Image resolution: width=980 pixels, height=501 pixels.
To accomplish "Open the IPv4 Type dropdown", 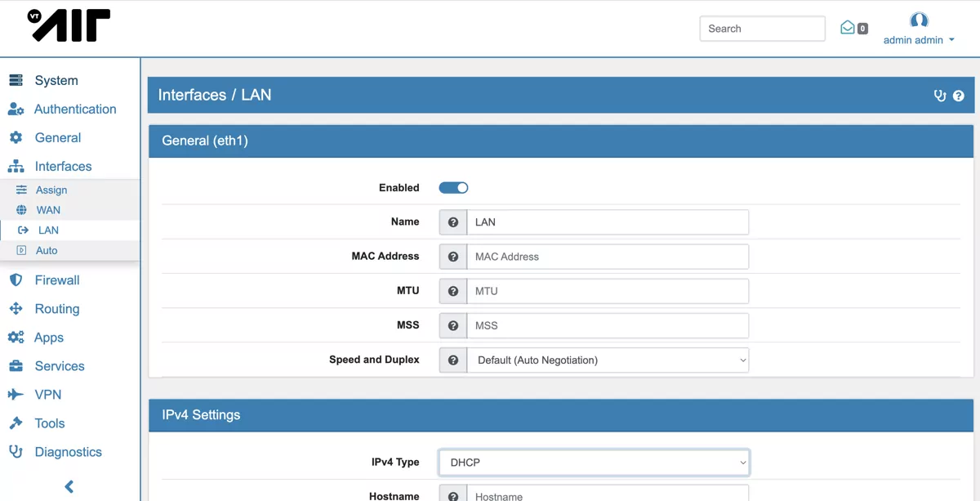I will [594, 462].
